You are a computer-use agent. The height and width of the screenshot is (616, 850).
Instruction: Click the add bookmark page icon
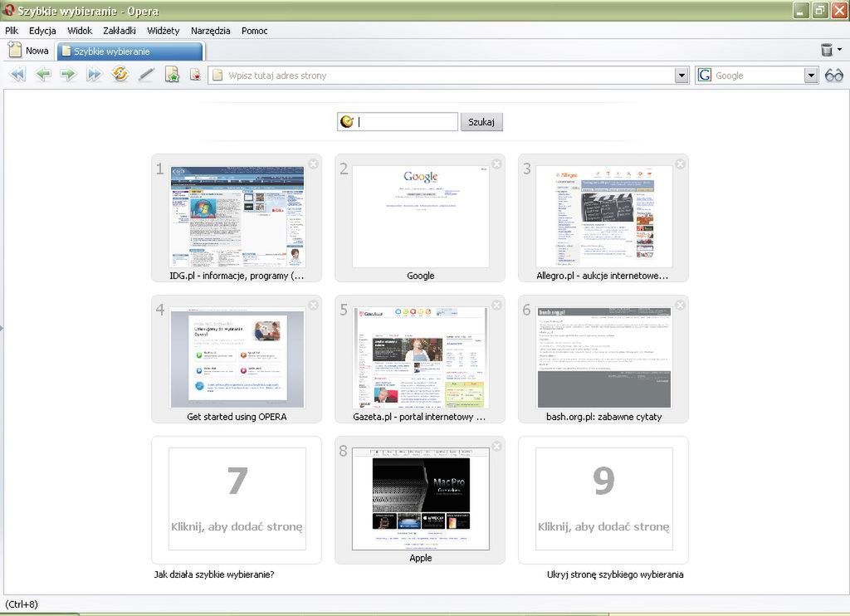(173, 74)
